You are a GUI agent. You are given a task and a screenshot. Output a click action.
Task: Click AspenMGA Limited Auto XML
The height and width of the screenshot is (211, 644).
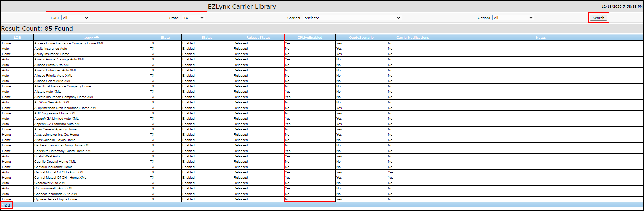pyautogui.click(x=56, y=119)
